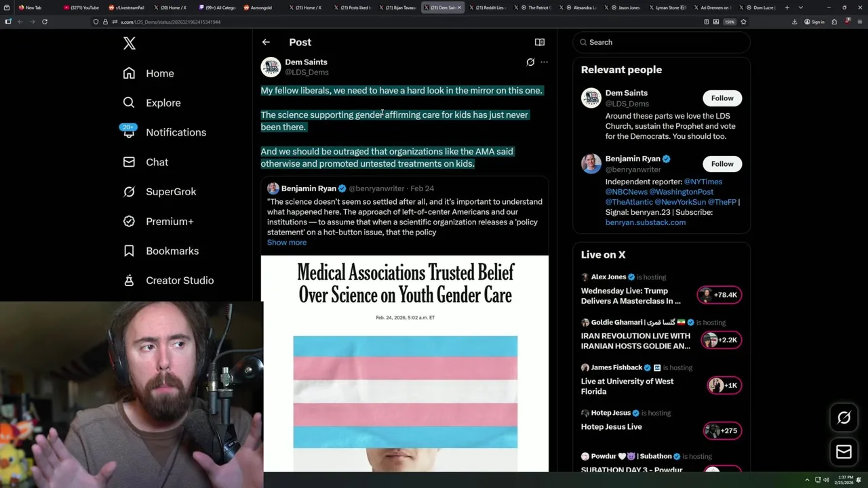
Task: Click the X logo icon
Action: pyautogui.click(x=130, y=43)
